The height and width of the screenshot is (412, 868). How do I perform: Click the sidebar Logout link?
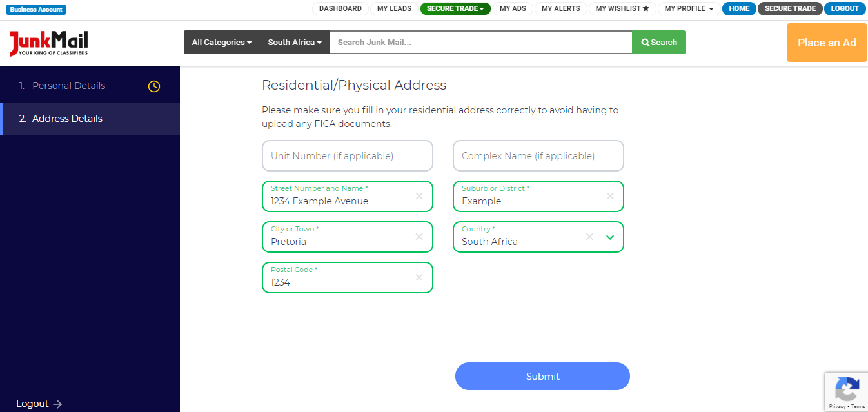(x=39, y=404)
